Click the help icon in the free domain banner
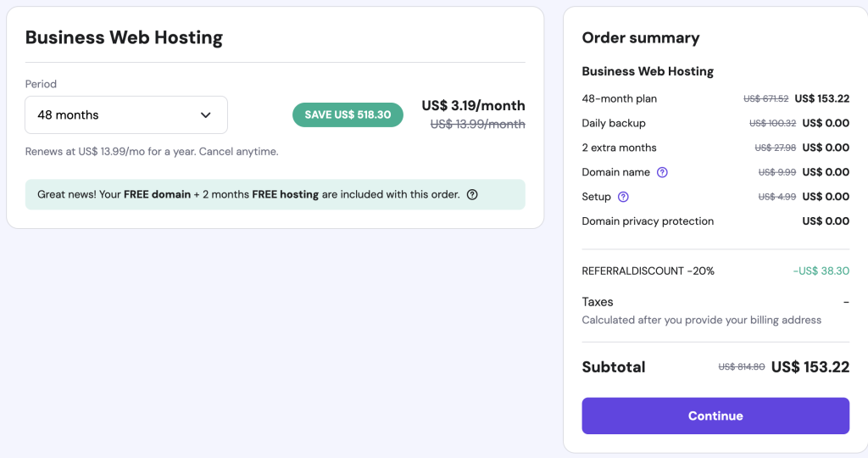 pyautogui.click(x=472, y=194)
